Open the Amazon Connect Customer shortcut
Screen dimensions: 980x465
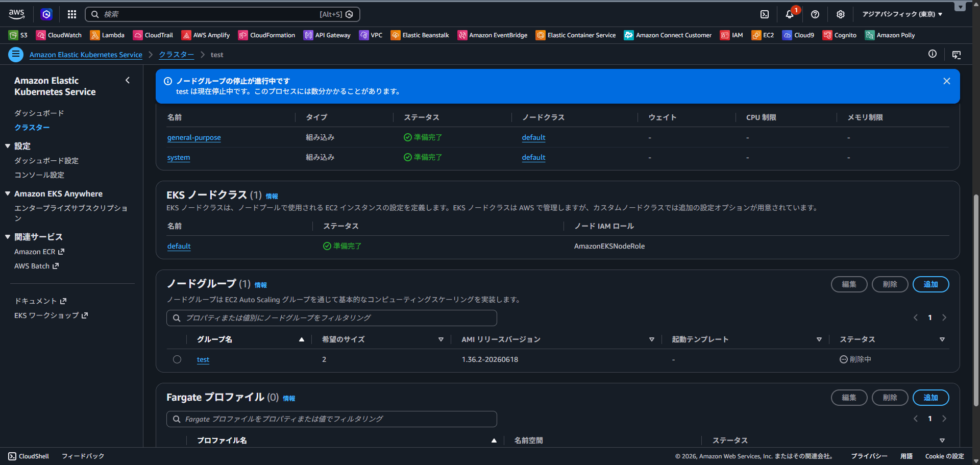pyautogui.click(x=668, y=35)
